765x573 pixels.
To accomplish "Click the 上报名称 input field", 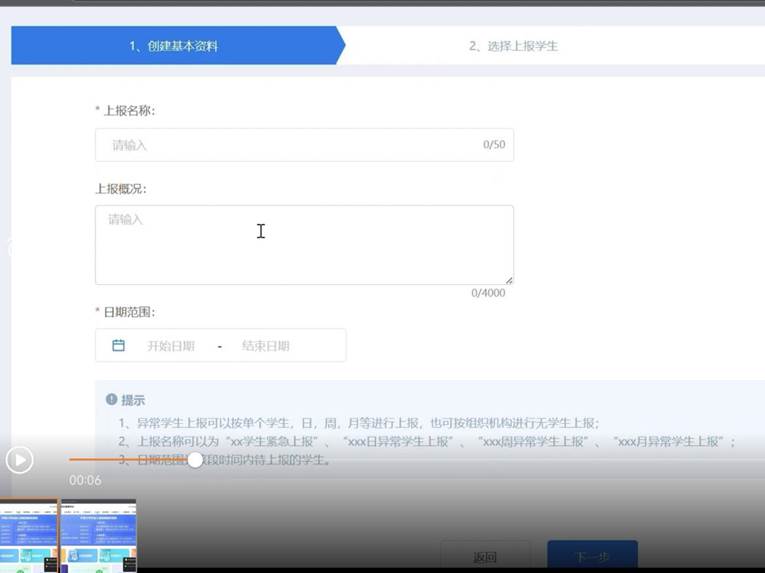I will 290,145.
